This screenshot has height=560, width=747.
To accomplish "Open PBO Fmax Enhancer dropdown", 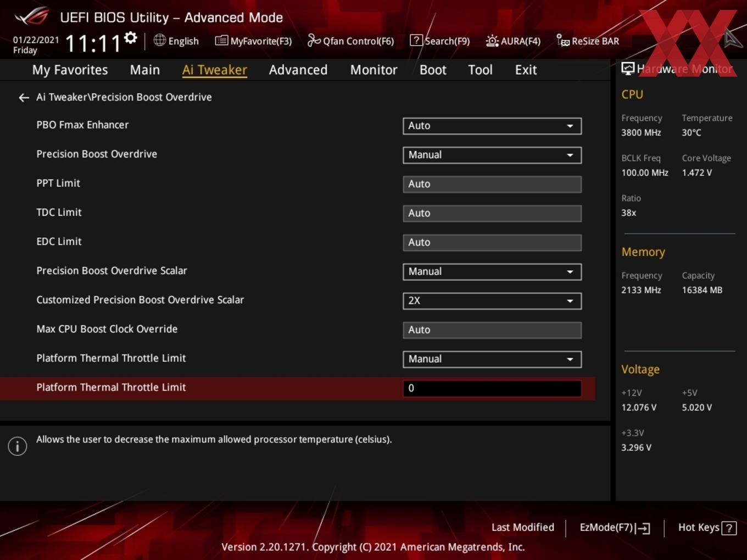I will [x=492, y=126].
